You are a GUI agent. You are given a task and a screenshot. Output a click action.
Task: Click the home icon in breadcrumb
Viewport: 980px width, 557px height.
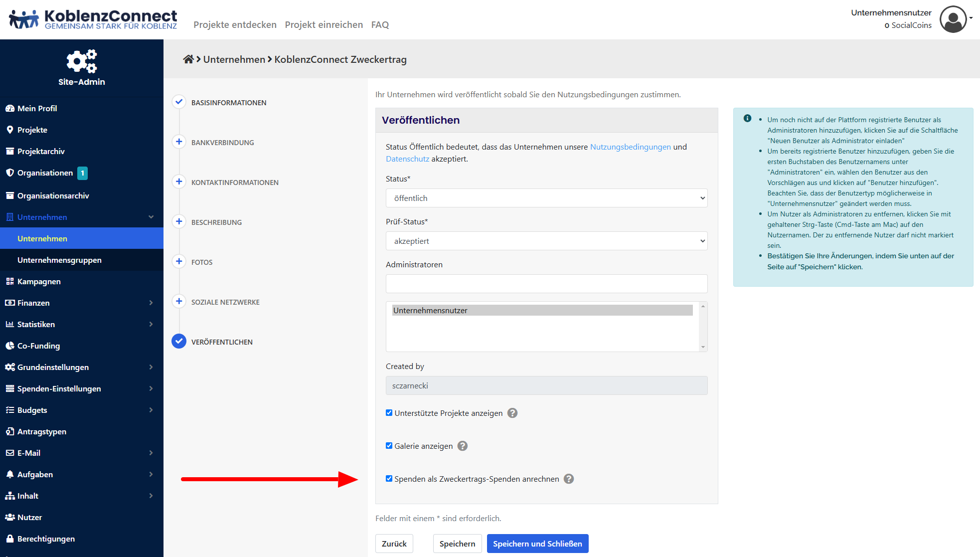tap(188, 59)
